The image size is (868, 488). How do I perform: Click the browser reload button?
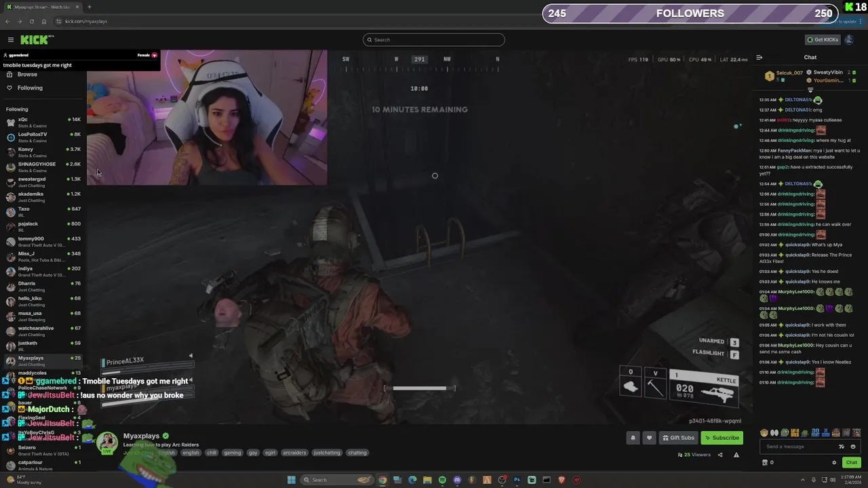click(32, 21)
